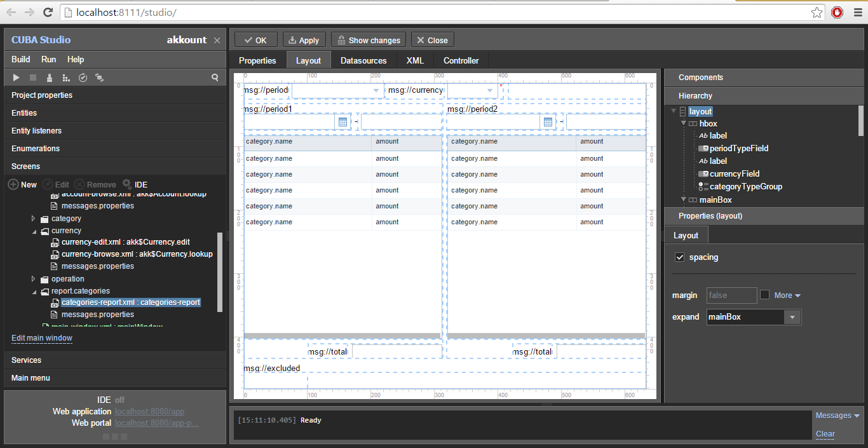This screenshot has width=868, height=448.
Task: Open the expand dropdown showing mainBox
Action: [792, 317]
